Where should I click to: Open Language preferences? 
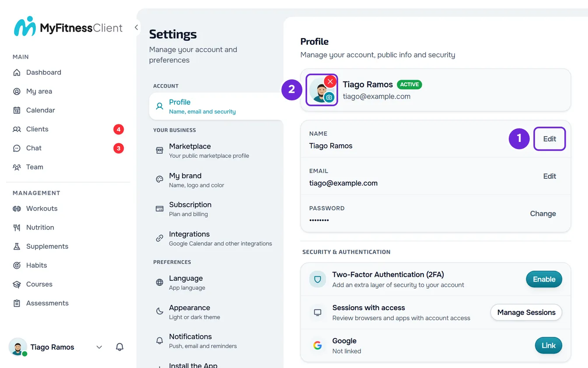tap(216, 282)
